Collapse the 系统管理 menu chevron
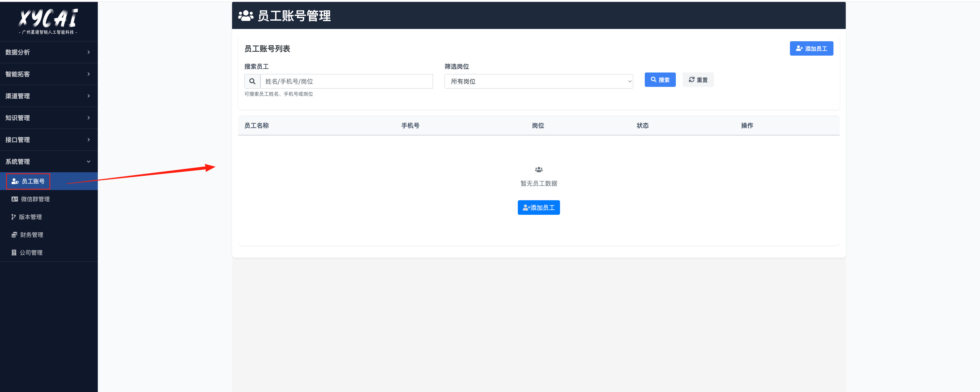 (x=89, y=161)
